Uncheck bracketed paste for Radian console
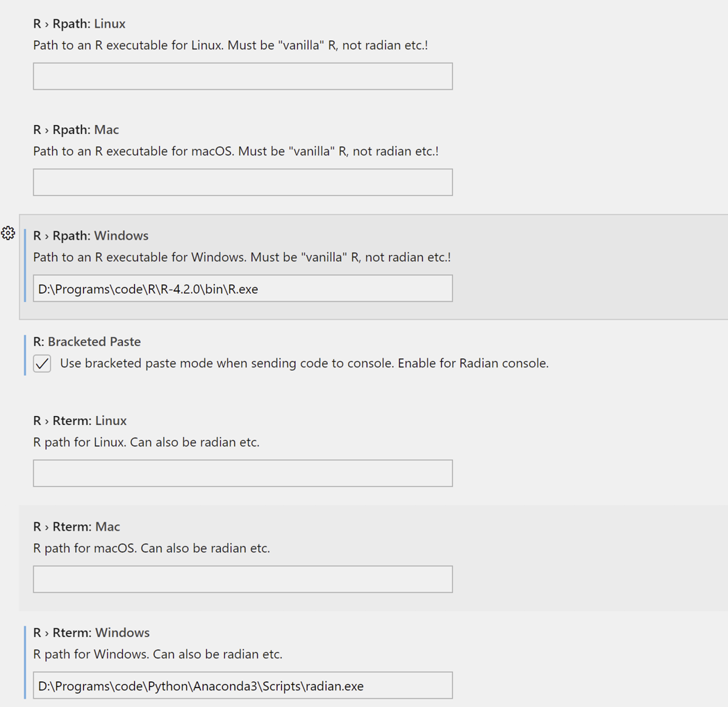728x707 pixels. 42,363
